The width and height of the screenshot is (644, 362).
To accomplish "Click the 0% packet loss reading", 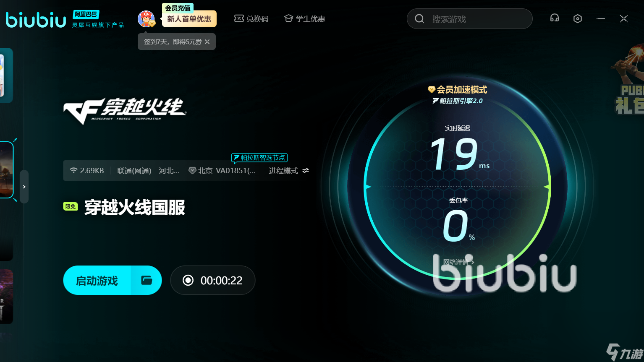I will (458, 226).
